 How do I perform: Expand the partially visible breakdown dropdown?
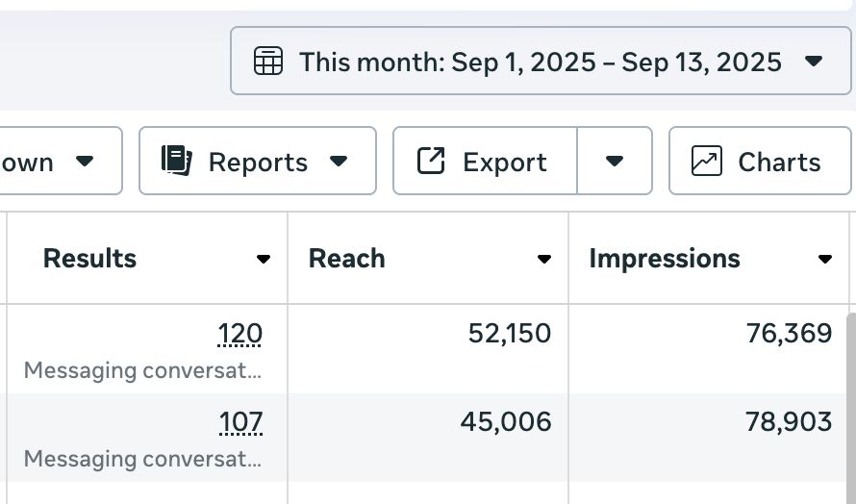(x=85, y=162)
